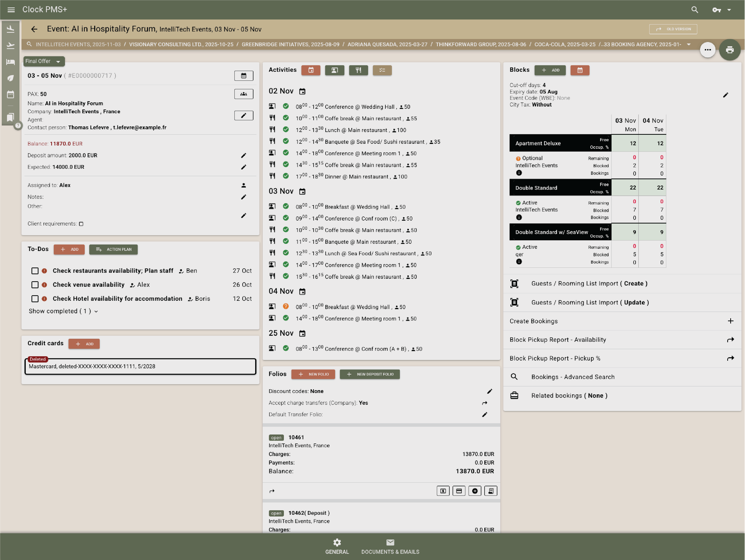Switch to the DOCUMENTS & EMAILS tab

tap(390, 546)
